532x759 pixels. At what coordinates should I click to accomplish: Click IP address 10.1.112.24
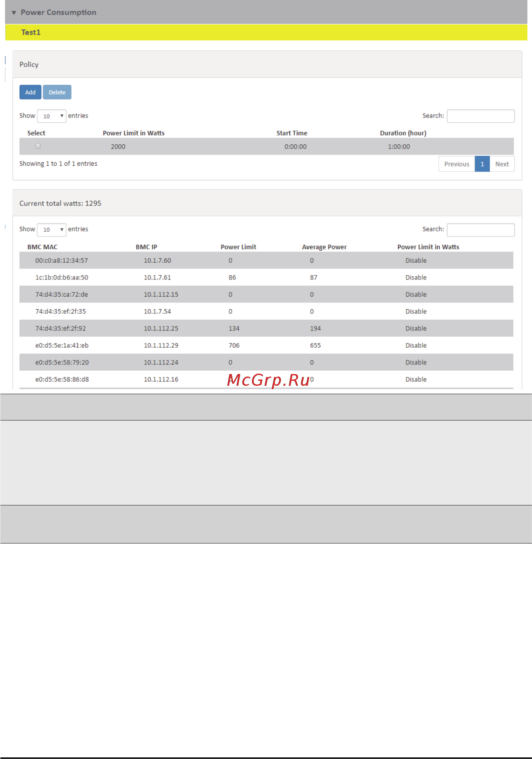pyautogui.click(x=161, y=362)
